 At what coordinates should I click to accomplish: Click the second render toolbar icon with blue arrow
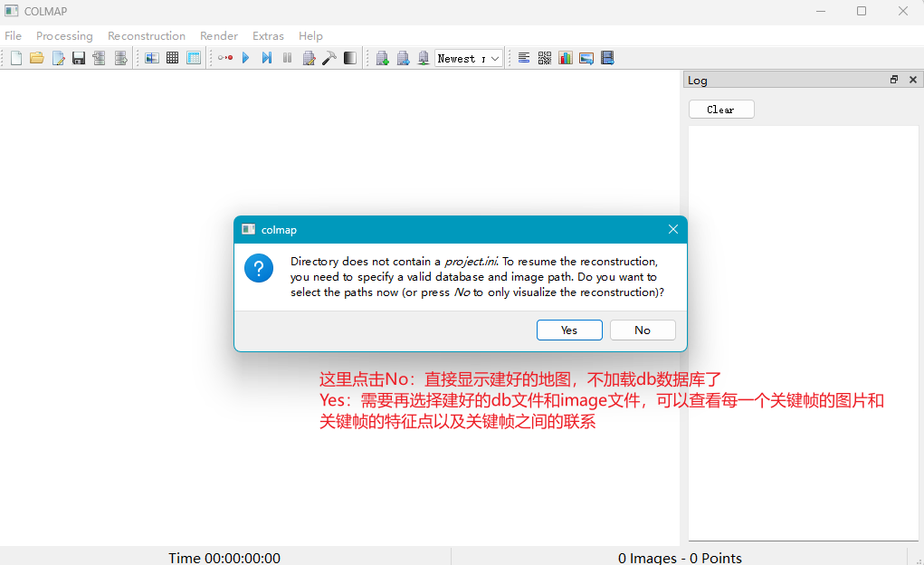coord(403,58)
